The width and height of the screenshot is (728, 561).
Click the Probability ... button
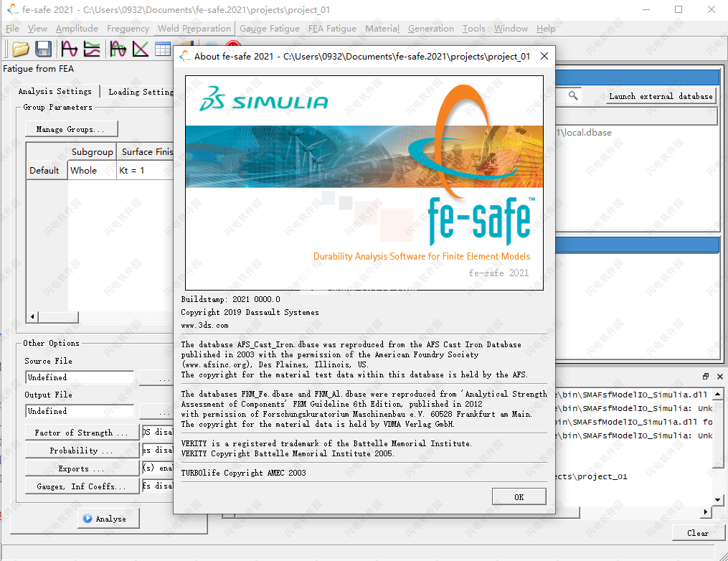tap(81, 451)
